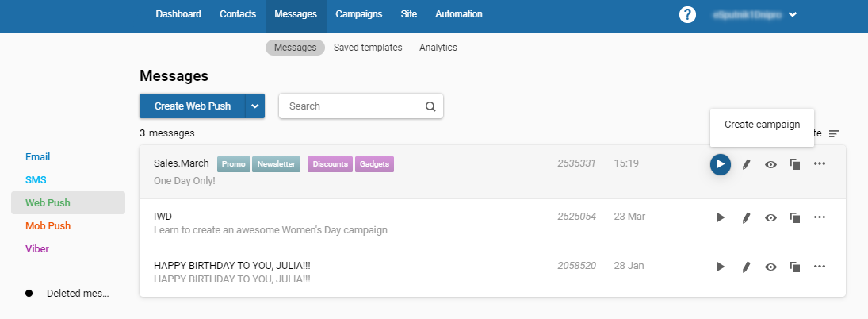Edit the Sales.March message

pos(746,164)
